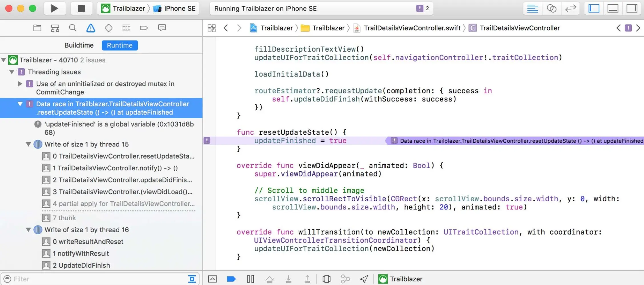Open TrailDetailsViewController class jump bar item

(x=514, y=28)
